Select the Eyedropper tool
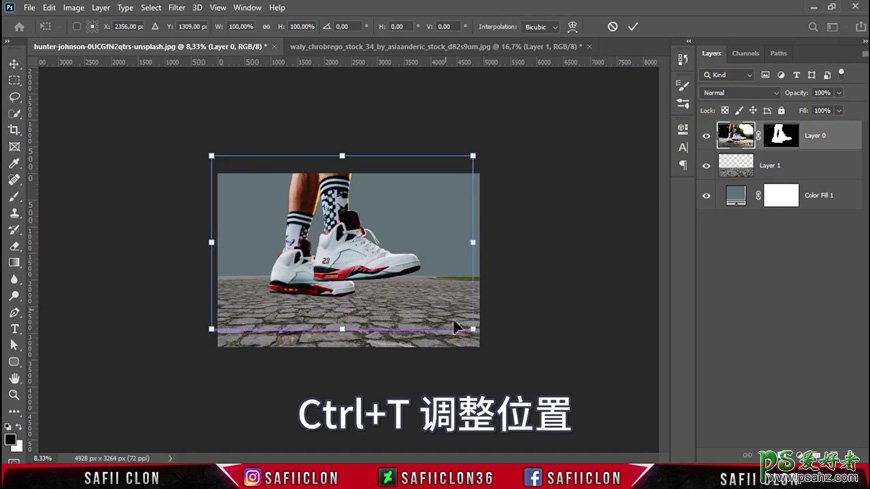This screenshot has width=870, height=489. pos(14,163)
